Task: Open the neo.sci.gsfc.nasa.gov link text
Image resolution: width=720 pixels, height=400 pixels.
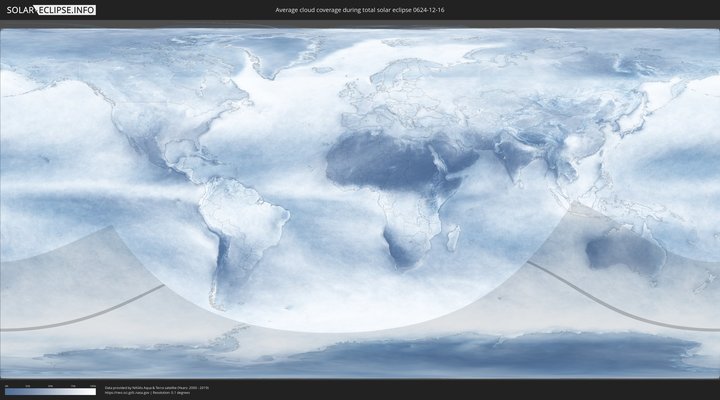Action: click(127, 393)
